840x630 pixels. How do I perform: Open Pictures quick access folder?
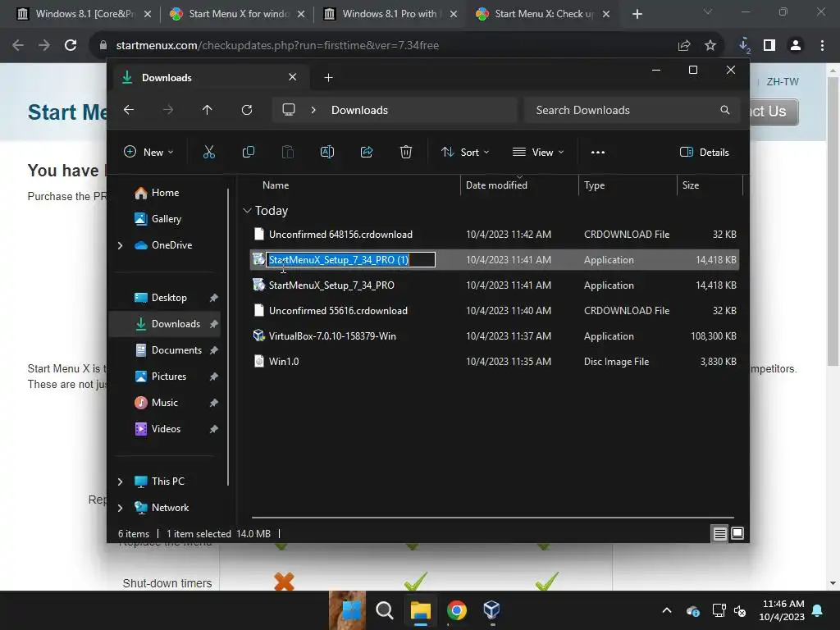(x=169, y=377)
